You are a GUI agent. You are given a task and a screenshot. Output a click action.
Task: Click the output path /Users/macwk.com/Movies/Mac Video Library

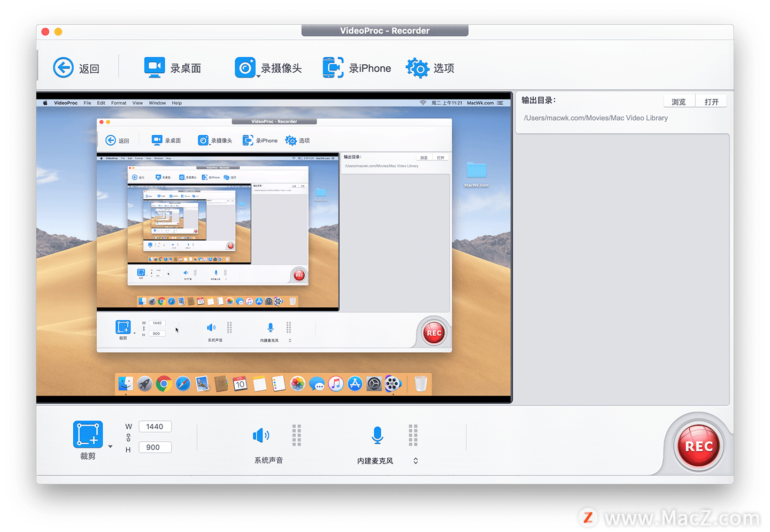(x=596, y=118)
